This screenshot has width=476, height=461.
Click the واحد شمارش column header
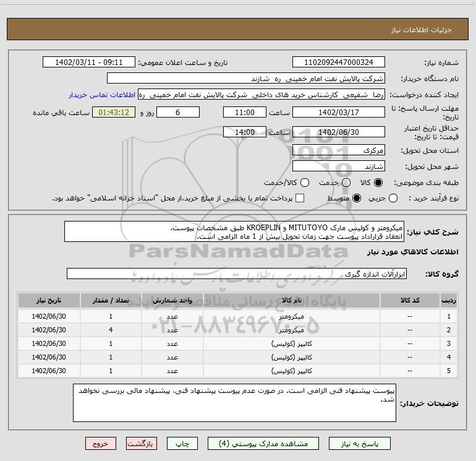(172, 300)
